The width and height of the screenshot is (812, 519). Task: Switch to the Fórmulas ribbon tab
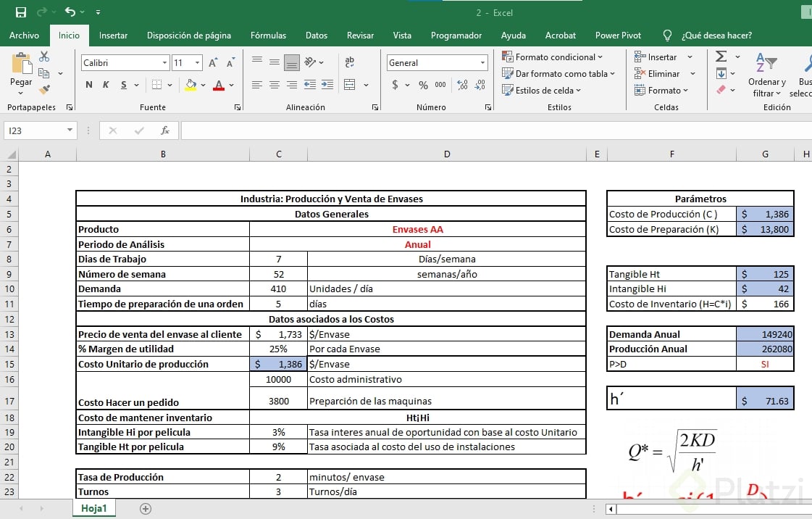(x=268, y=35)
